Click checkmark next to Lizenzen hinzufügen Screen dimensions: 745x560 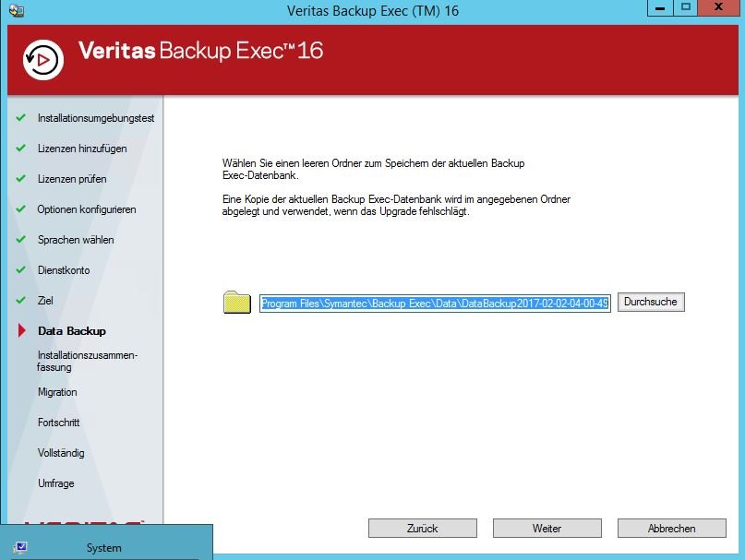(x=21, y=148)
